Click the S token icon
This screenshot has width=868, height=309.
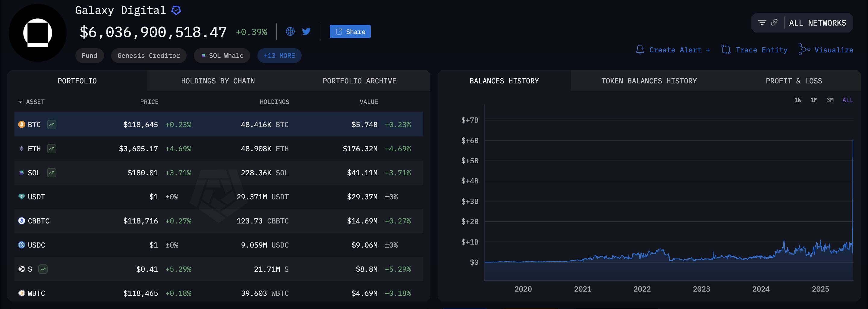pos(22,269)
